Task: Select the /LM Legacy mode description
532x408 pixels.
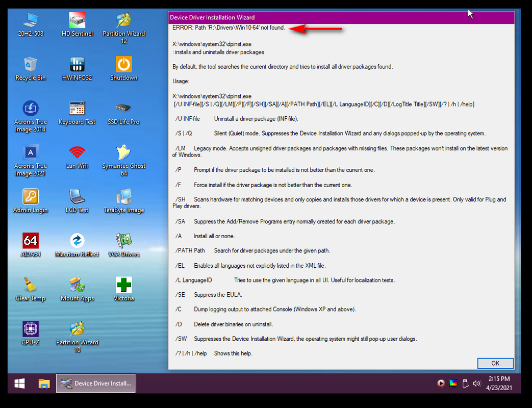Action: pos(340,151)
